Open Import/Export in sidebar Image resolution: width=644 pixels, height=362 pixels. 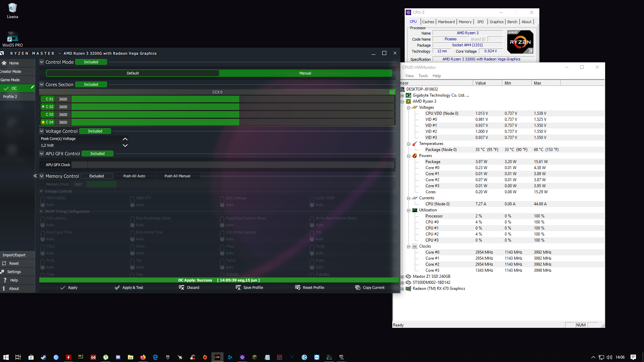(17, 255)
